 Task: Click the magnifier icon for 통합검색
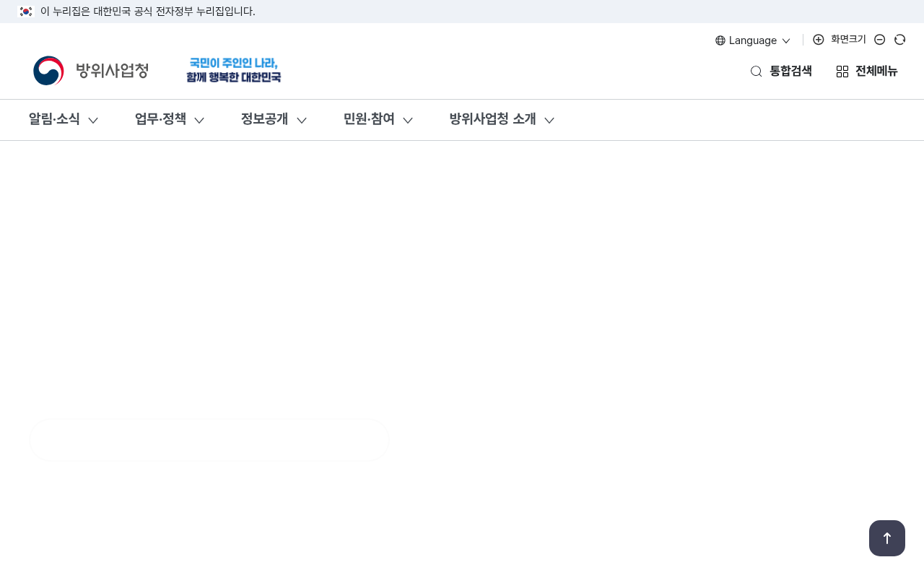click(x=757, y=71)
